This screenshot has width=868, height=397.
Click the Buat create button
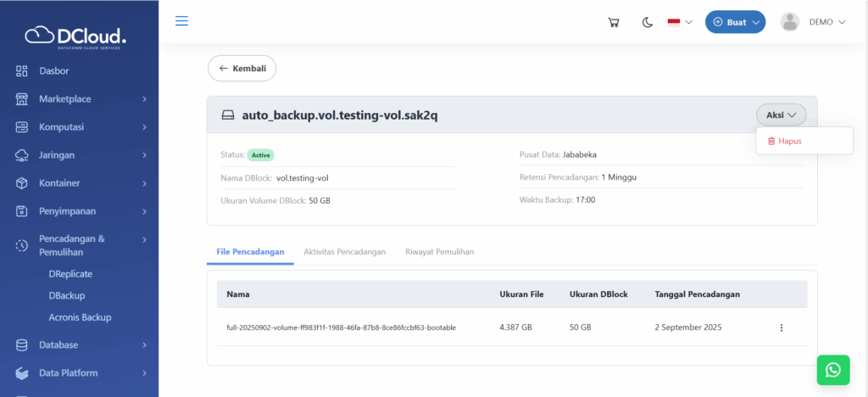pyautogui.click(x=735, y=22)
